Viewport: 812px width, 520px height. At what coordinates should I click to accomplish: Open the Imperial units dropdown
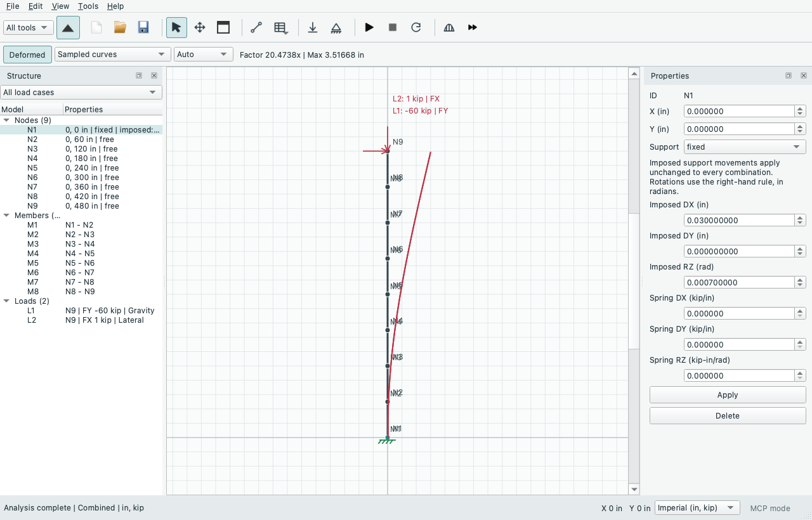click(x=697, y=508)
